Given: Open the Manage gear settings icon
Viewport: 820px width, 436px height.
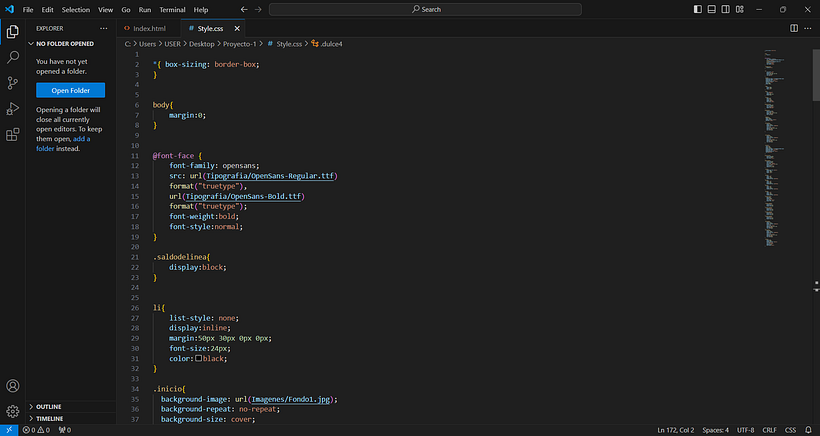Looking at the screenshot, I should click(x=13, y=411).
